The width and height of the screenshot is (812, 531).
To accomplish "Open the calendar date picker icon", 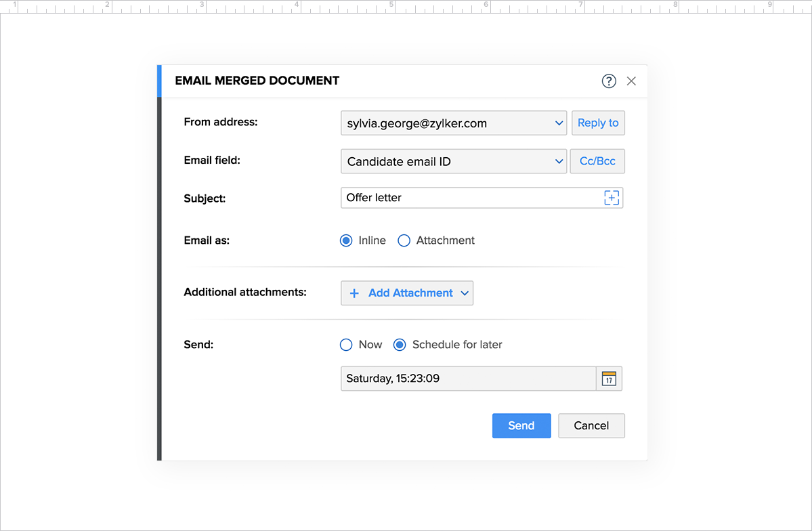I will click(x=609, y=379).
